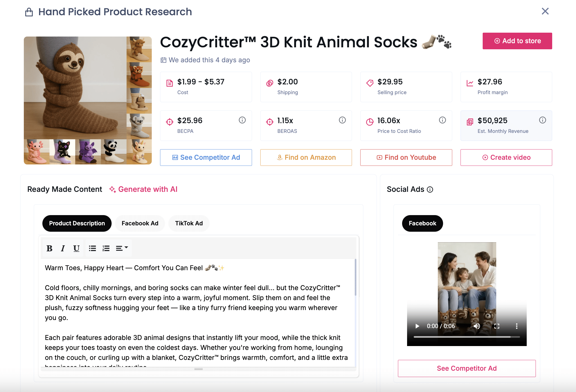Play the Facebook ad video
The image size is (576, 392).
pyautogui.click(x=417, y=326)
